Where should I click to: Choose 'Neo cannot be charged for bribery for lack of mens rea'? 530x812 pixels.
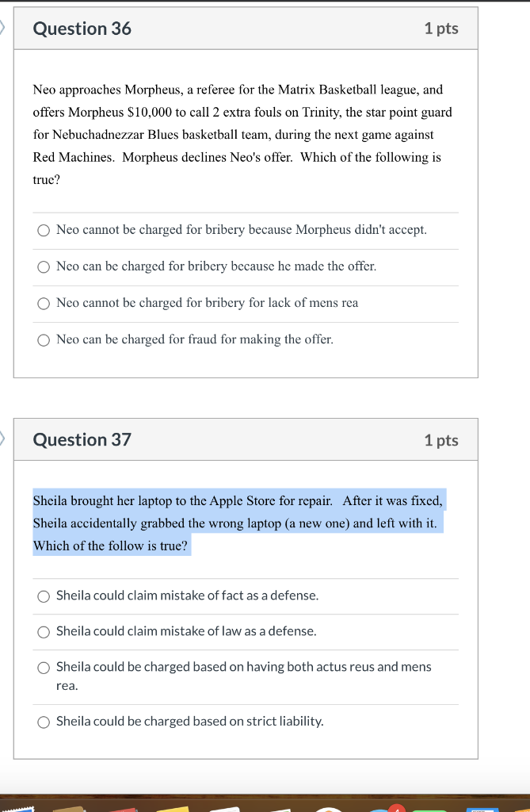click(x=44, y=303)
